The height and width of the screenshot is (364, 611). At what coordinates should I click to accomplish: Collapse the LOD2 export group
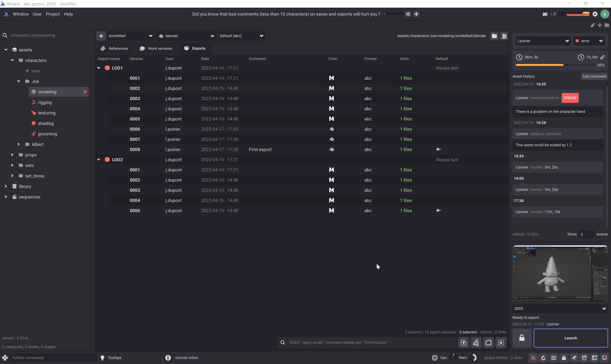pos(99,160)
